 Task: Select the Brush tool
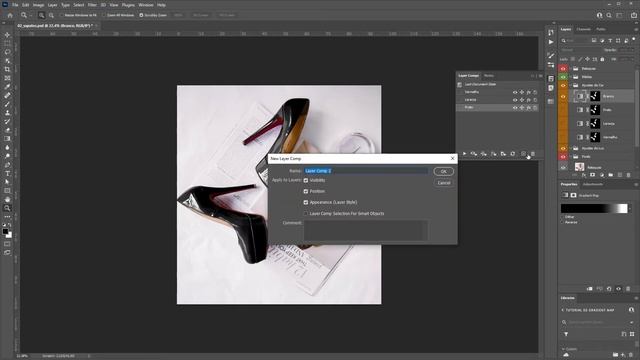[x=7, y=104]
